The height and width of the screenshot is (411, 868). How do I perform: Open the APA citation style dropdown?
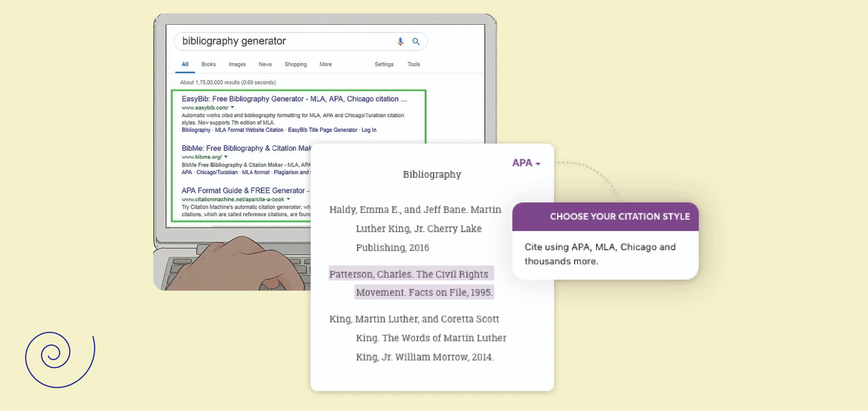526,163
